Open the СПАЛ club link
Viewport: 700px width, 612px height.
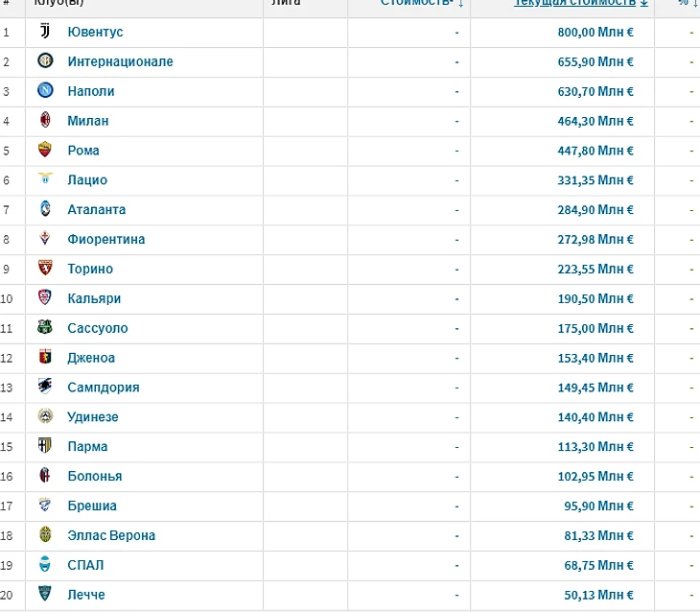coord(85,565)
